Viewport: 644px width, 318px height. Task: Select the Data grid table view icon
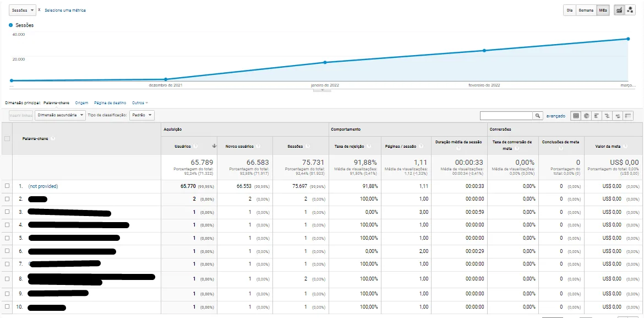tap(576, 116)
